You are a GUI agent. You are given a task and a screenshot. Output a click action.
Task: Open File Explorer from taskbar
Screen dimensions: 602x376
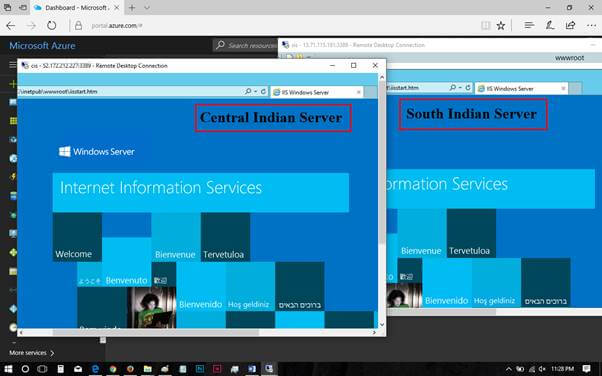pos(147,369)
